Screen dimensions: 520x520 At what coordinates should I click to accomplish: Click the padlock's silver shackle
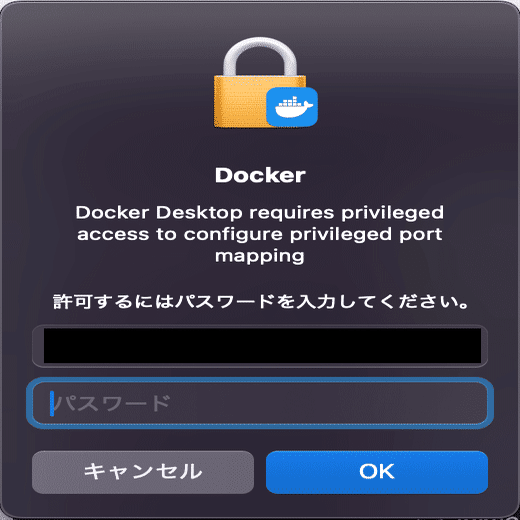[x=260, y=57]
